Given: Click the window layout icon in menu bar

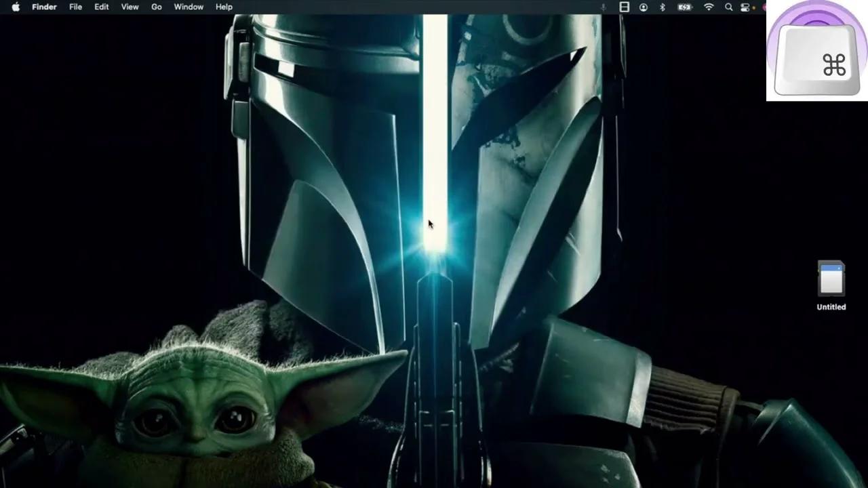Looking at the screenshot, I should click(625, 7).
